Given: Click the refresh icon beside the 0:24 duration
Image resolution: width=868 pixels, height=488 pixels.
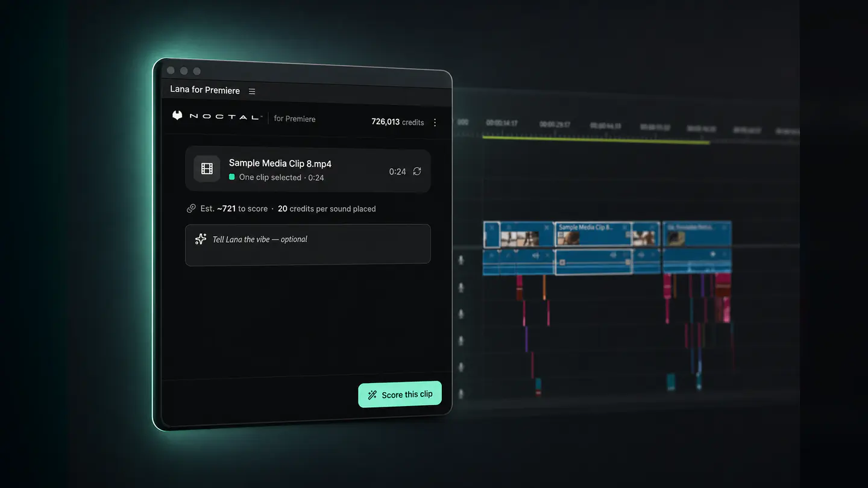Looking at the screenshot, I should click(417, 172).
